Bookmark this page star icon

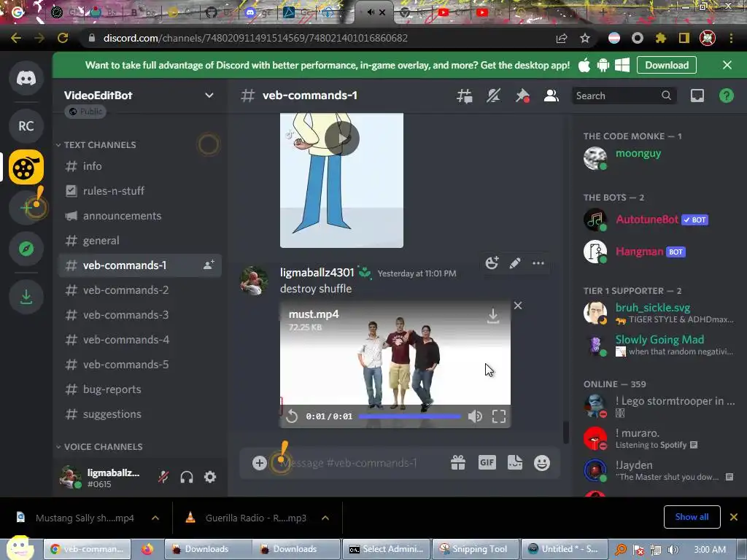tap(585, 38)
